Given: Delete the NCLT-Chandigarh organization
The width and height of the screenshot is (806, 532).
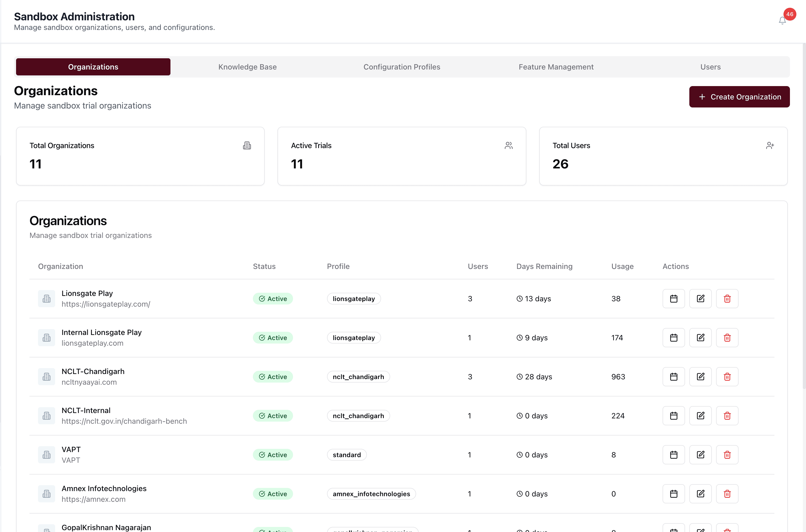Looking at the screenshot, I should tap(727, 377).
